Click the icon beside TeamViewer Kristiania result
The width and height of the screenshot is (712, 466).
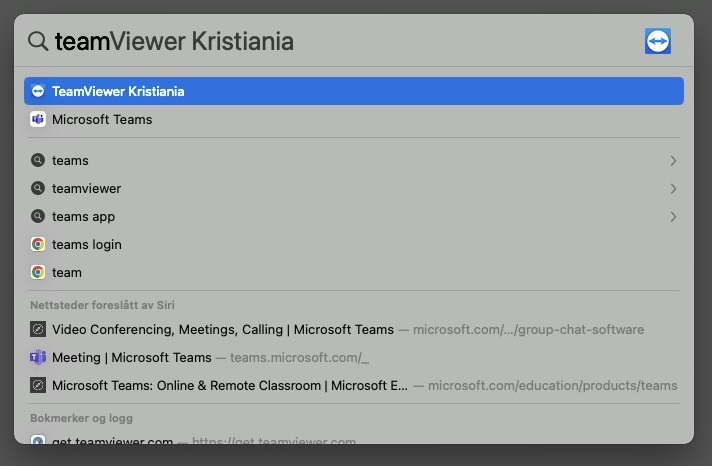(x=38, y=91)
